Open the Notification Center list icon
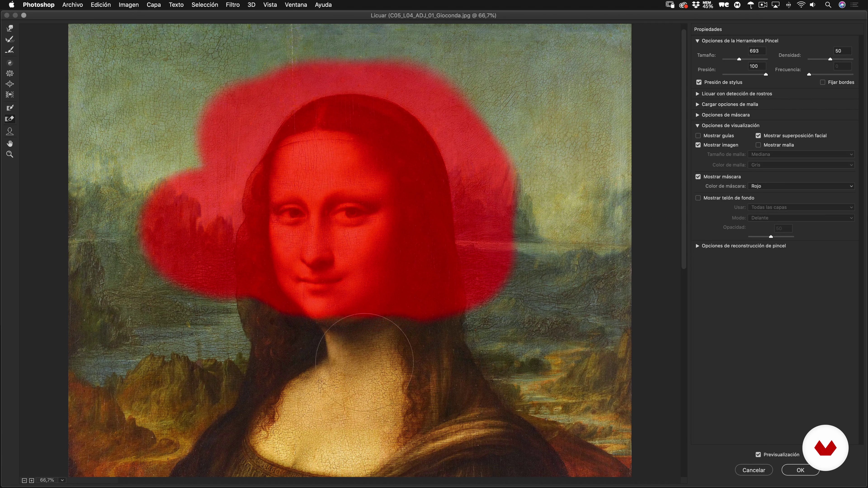The image size is (868, 488). [x=854, y=5]
